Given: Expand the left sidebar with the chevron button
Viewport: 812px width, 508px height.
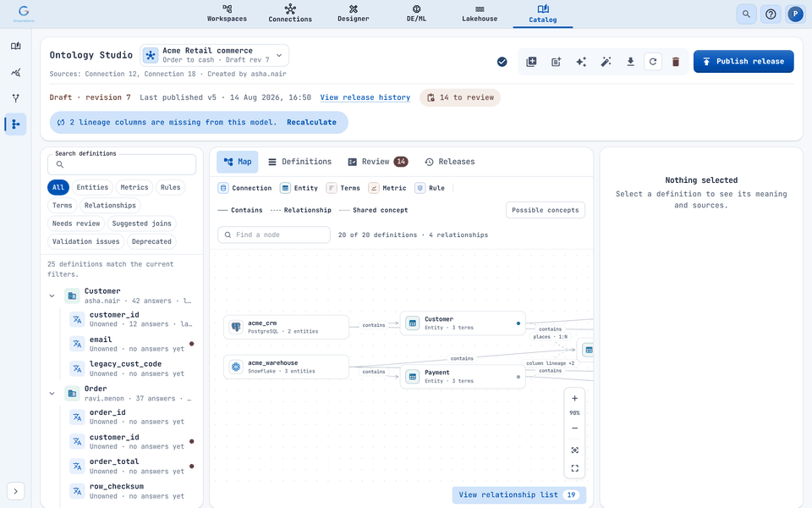Looking at the screenshot, I should (15, 491).
